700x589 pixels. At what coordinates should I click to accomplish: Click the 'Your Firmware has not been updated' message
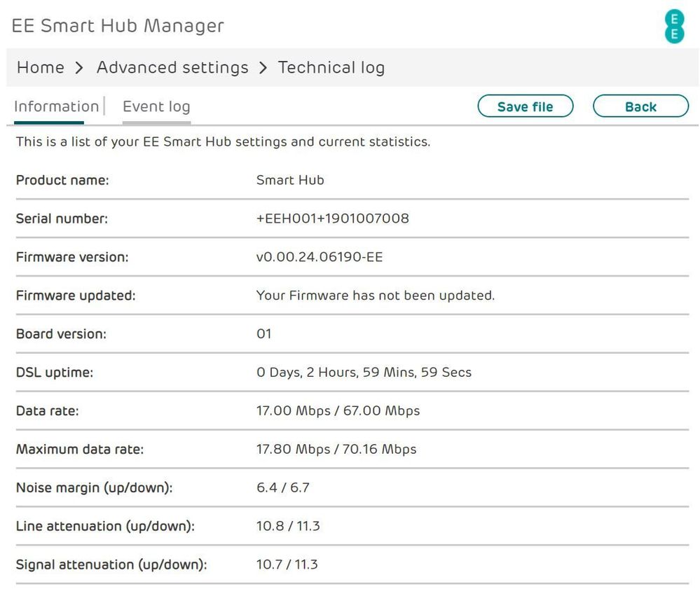click(x=376, y=296)
